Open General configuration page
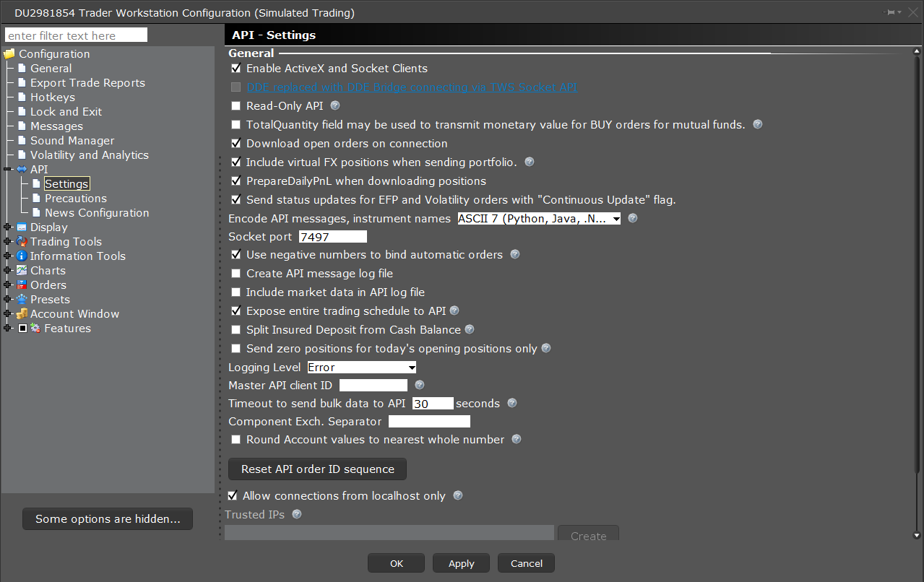Screen dimensions: 924x582 tap(51, 69)
